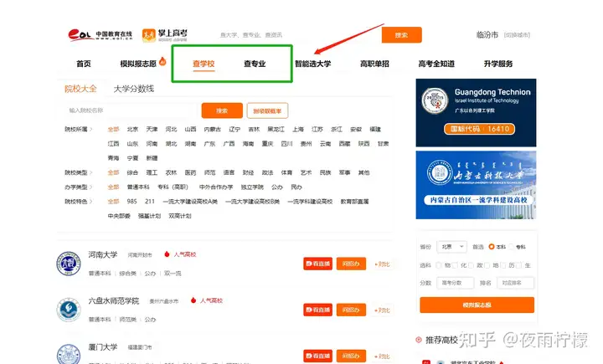Click the 掌上高考 logo icon

tap(149, 35)
